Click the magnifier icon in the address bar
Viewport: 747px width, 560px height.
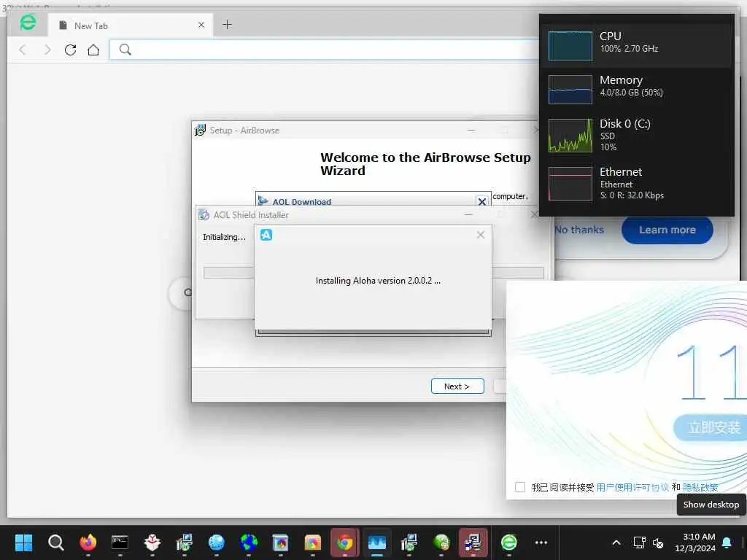(125, 50)
